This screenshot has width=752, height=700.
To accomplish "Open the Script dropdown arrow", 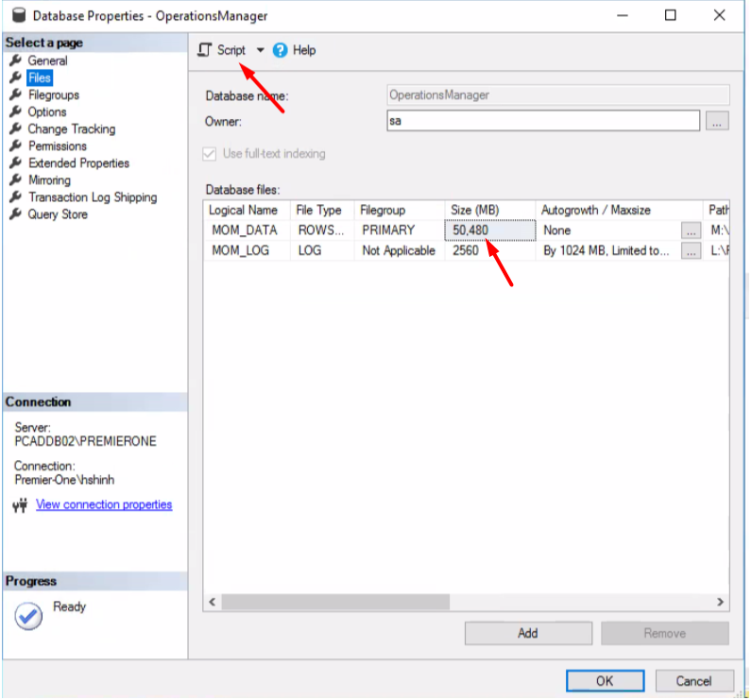I will 260,50.
